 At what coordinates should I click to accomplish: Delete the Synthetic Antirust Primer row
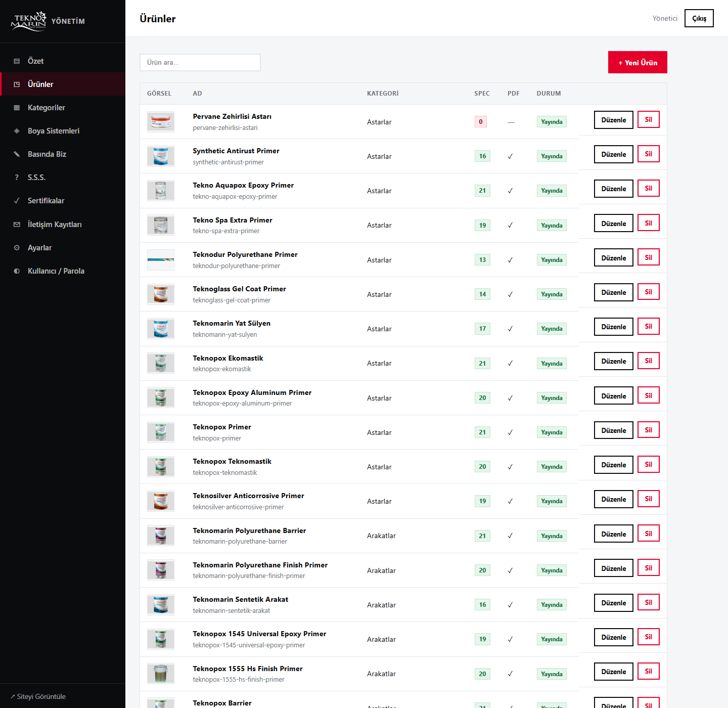point(649,154)
